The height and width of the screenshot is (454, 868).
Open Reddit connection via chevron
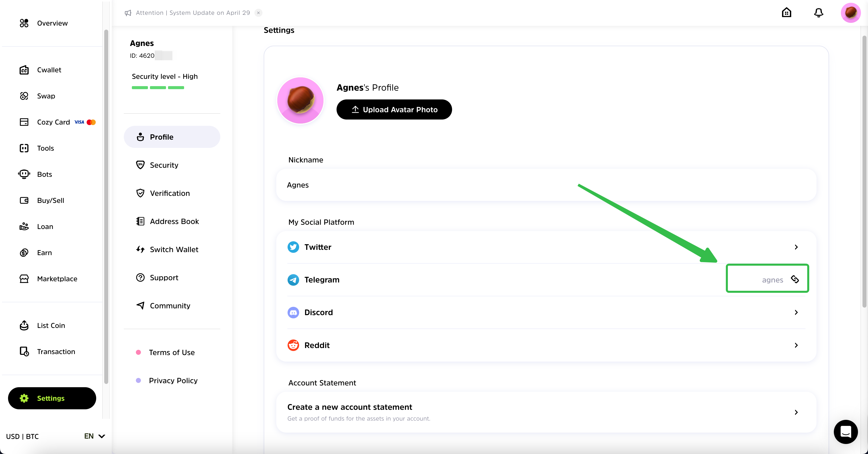pos(796,345)
